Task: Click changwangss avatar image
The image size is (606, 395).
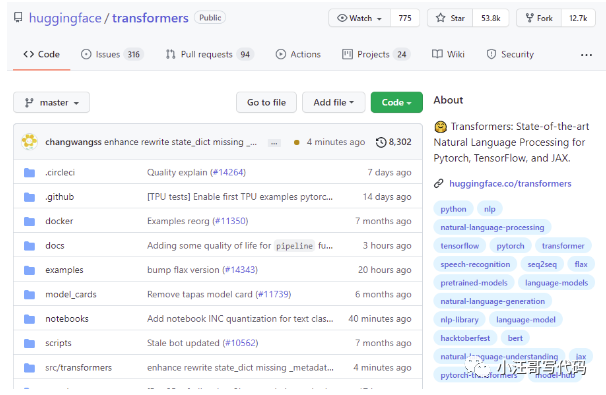Action: pyautogui.click(x=29, y=142)
